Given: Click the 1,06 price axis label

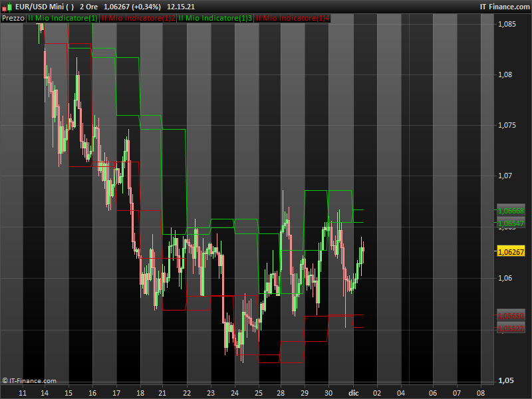Looking at the screenshot, I should (x=505, y=278).
